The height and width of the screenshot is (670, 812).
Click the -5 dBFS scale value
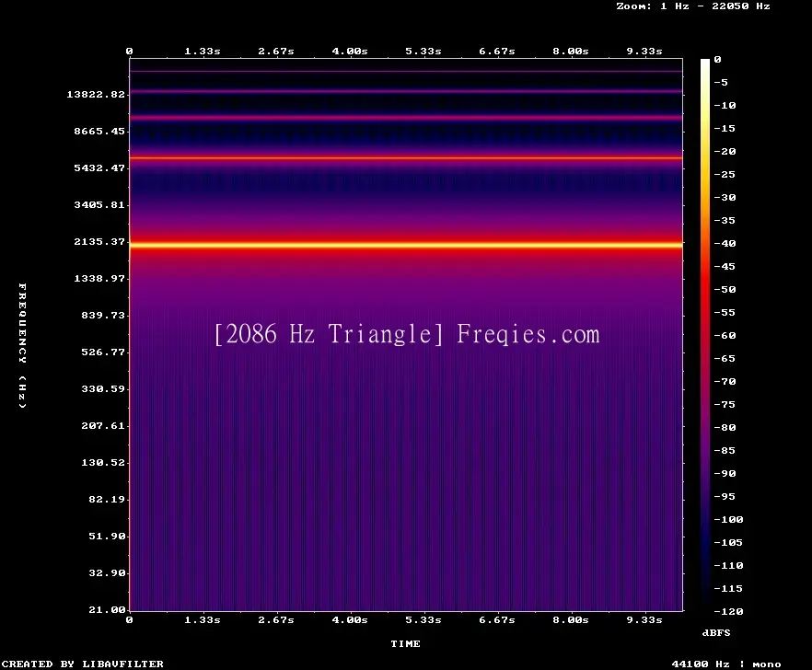721,82
